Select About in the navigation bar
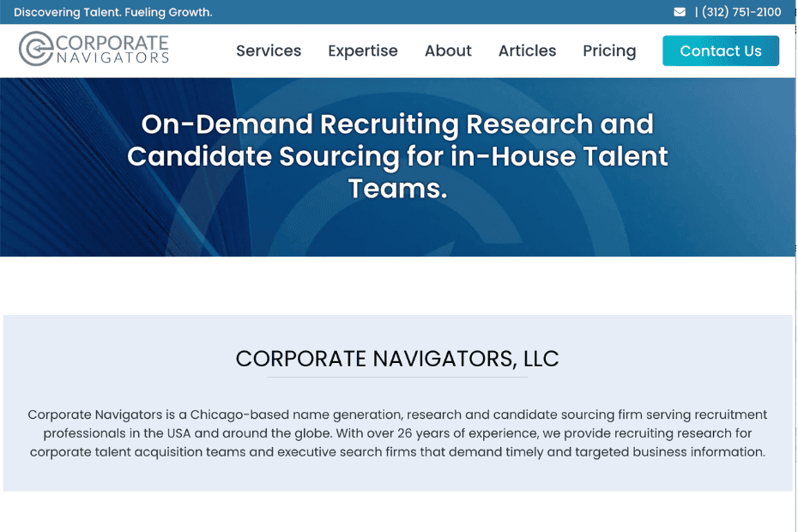 pyautogui.click(x=448, y=51)
